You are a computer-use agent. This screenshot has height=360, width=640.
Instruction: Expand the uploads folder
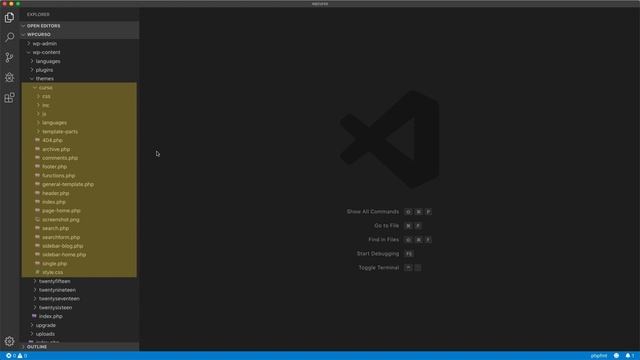point(80,334)
